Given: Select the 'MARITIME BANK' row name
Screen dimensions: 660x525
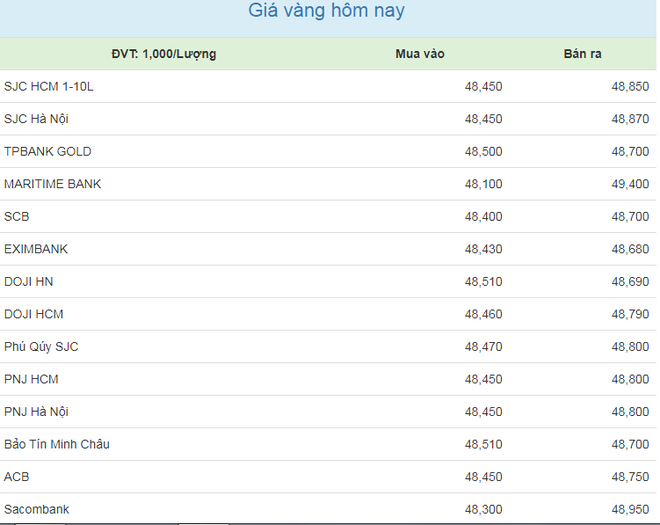Looking at the screenshot, I should pos(53,184).
